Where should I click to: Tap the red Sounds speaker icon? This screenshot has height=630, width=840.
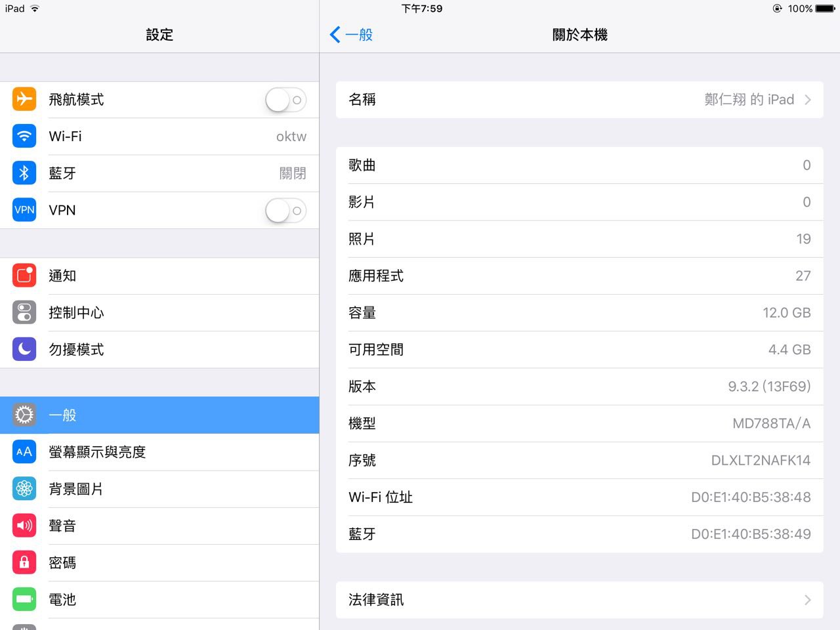(24, 526)
